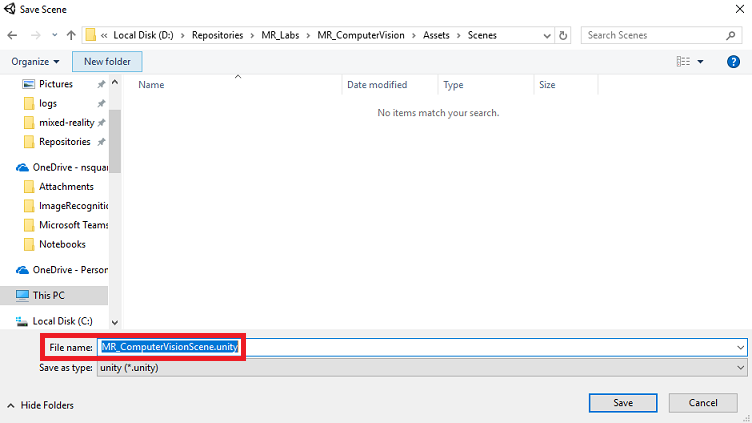
Task: Click the navigation pane scroll down arrow
Action: [115, 322]
